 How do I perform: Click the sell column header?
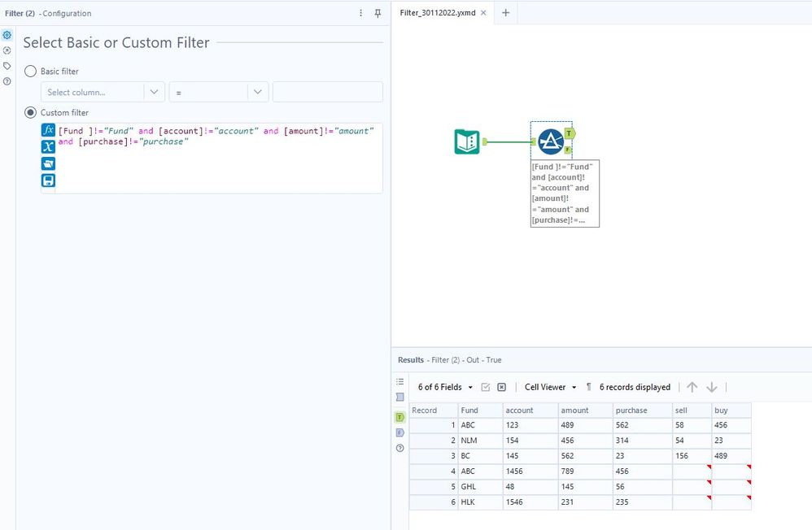(692, 411)
